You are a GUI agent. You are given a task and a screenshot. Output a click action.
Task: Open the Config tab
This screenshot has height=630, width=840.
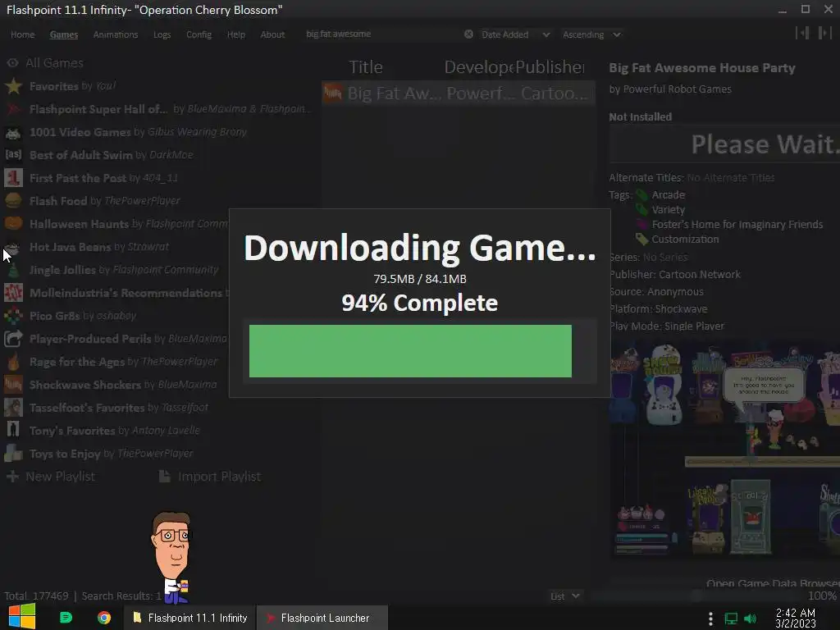tap(199, 34)
